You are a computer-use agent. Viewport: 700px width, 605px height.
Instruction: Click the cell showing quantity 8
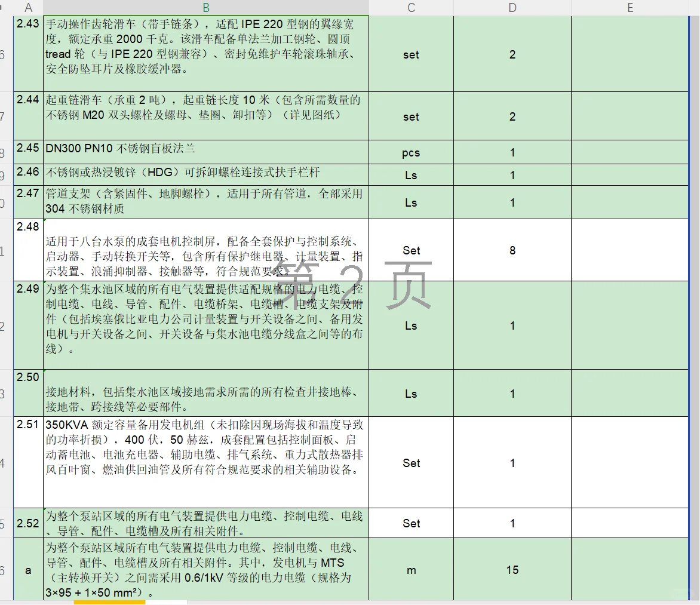(x=512, y=250)
